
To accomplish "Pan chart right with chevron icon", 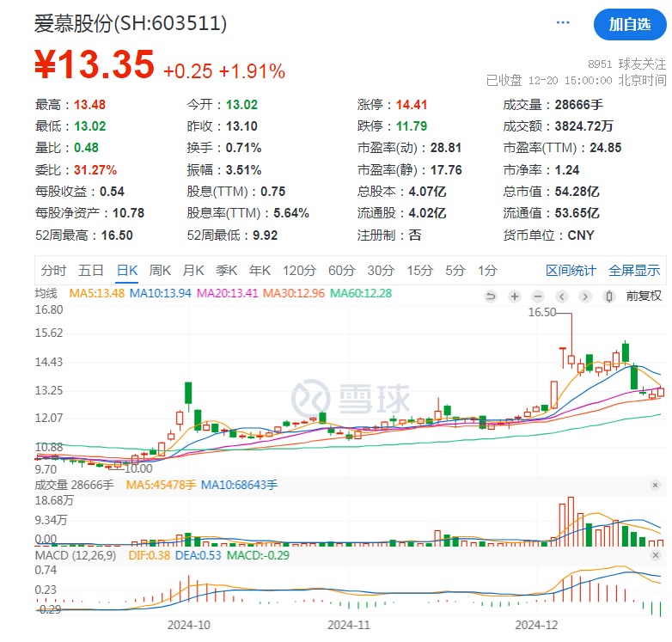I will point(585,297).
